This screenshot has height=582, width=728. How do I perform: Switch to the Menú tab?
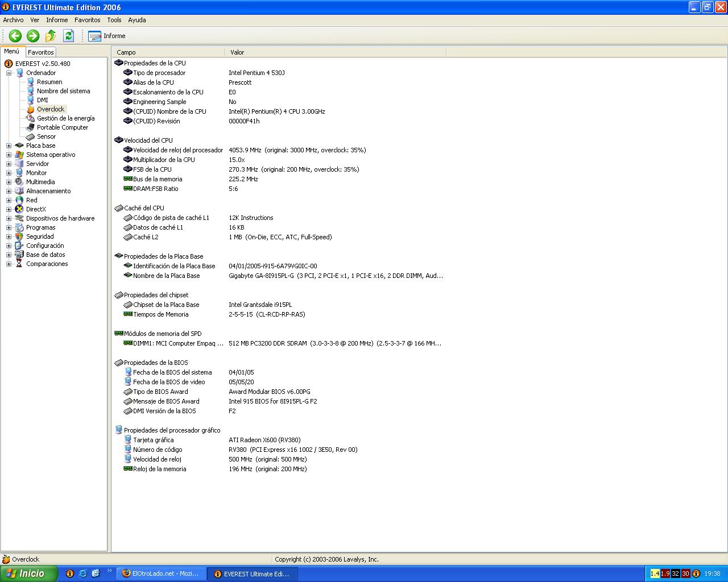coord(12,51)
